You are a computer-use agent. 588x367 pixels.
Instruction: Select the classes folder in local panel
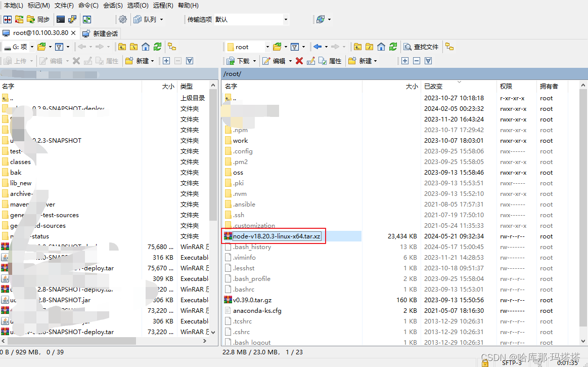(20, 162)
